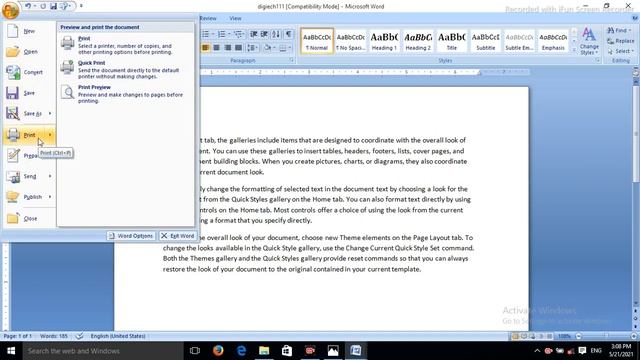The width and height of the screenshot is (640, 360).
Task: Click the Words: 185 count
Action: tap(54, 336)
